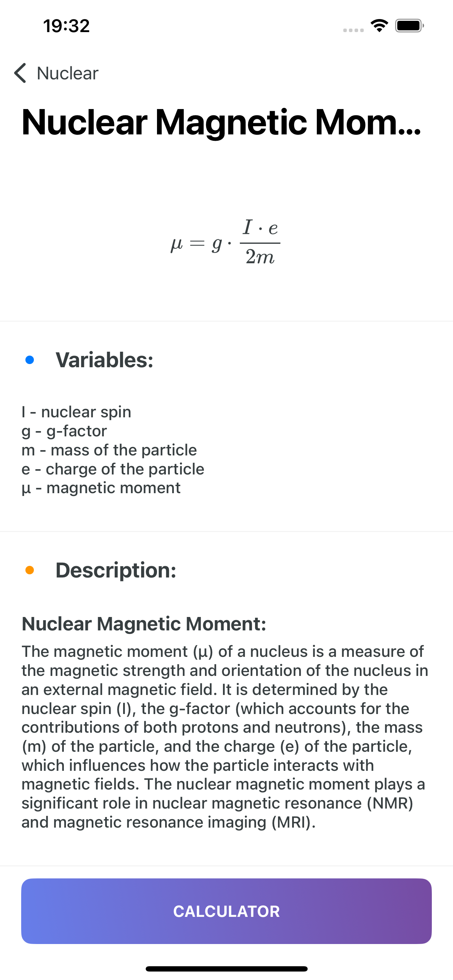Viewport: 453px width, 980px height.
Task: Tap the battery status icon
Action: [410, 25]
